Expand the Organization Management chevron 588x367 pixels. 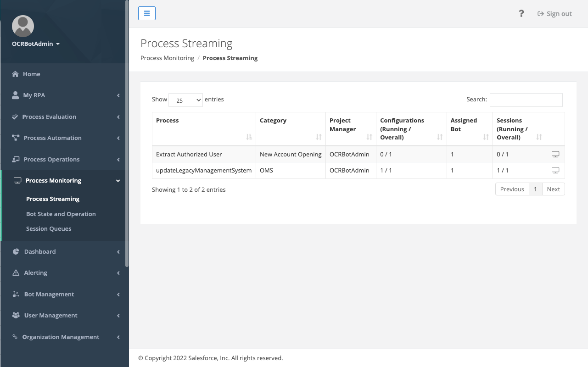tap(118, 337)
